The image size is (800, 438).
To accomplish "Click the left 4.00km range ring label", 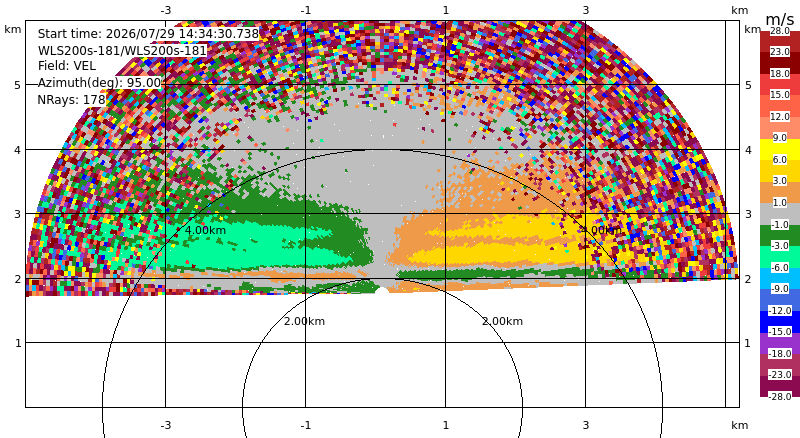I will click(x=205, y=230).
